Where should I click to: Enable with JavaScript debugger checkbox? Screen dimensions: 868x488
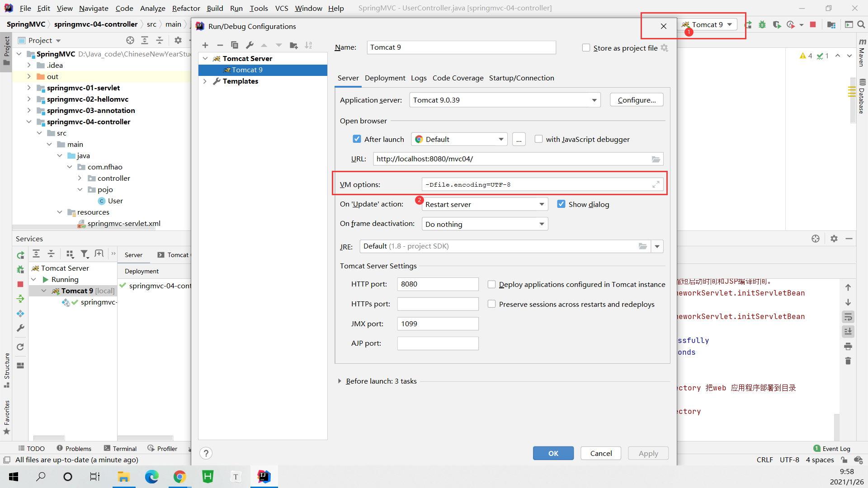click(x=538, y=139)
